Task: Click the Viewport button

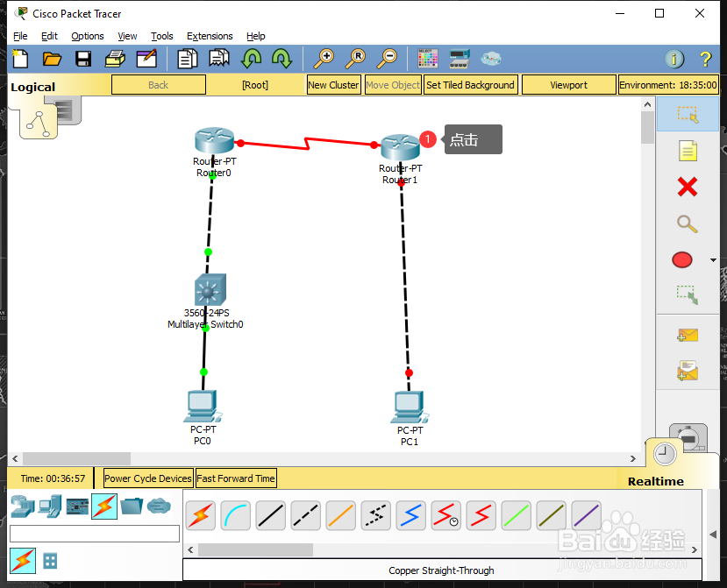Action: click(568, 85)
